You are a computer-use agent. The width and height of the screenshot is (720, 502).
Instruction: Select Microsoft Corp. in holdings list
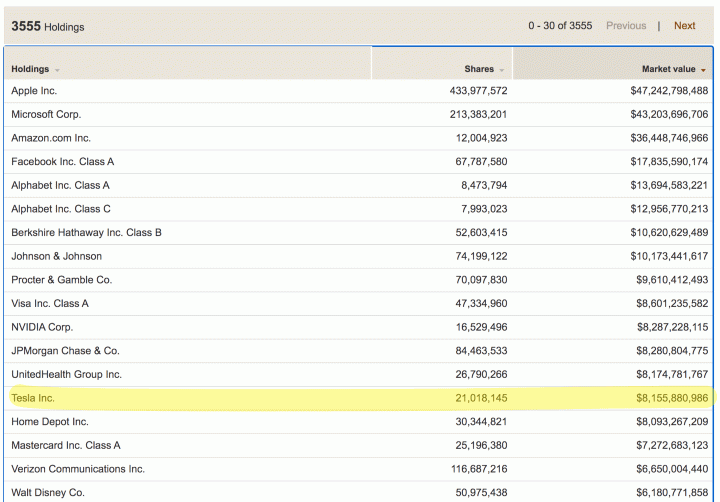coord(46,114)
